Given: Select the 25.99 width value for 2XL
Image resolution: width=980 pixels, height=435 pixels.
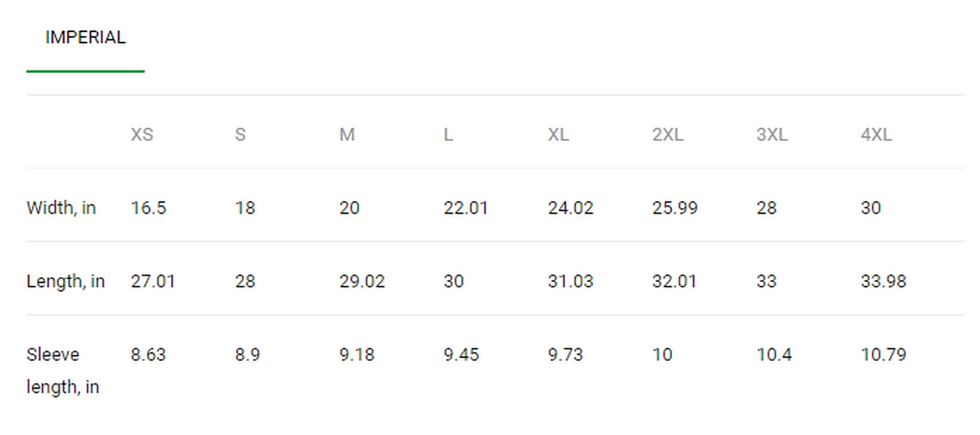Looking at the screenshot, I should point(675,208).
